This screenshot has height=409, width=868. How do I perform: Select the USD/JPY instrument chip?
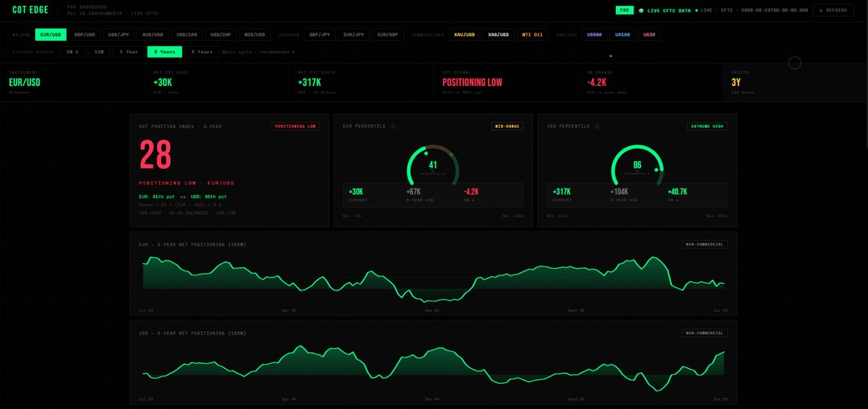click(x=119, y=34)
